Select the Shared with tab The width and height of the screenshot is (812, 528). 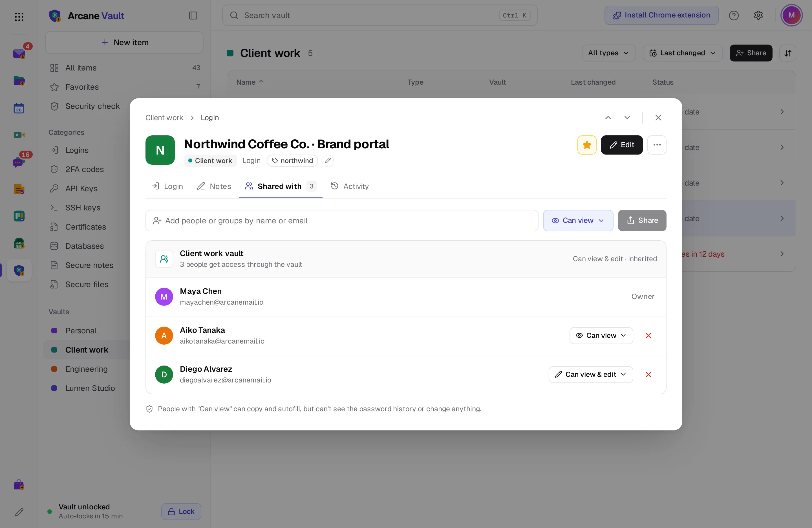tap(281, 186)
